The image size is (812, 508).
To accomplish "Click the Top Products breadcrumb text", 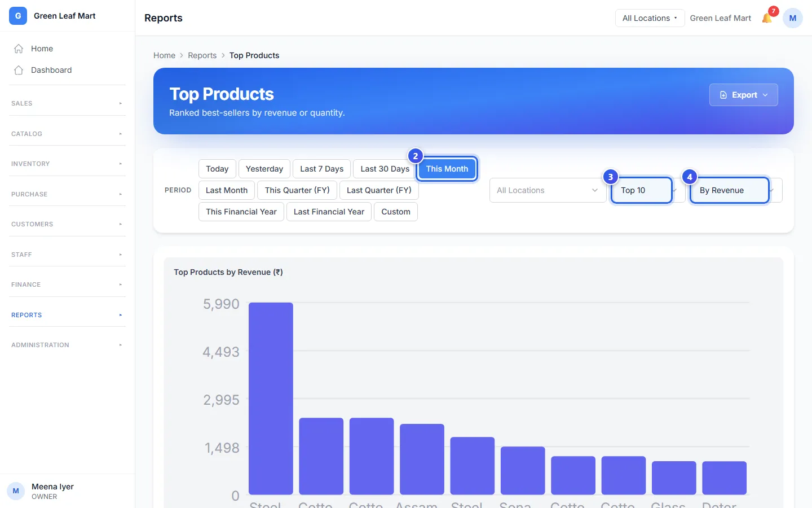I will tap(254, 55).
